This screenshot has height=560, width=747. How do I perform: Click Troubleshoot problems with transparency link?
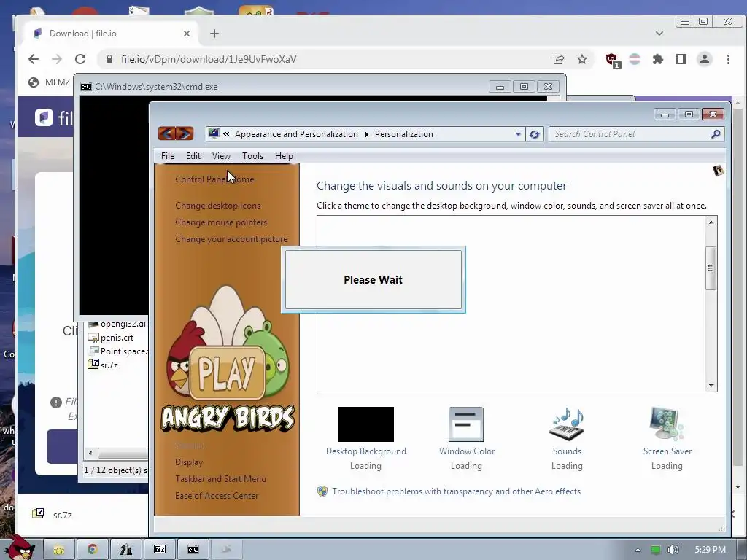457,491
